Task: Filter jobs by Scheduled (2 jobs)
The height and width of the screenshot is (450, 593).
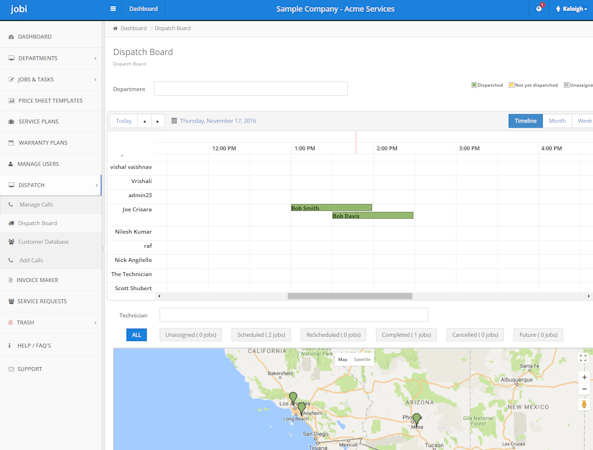Action: point(261,335)
